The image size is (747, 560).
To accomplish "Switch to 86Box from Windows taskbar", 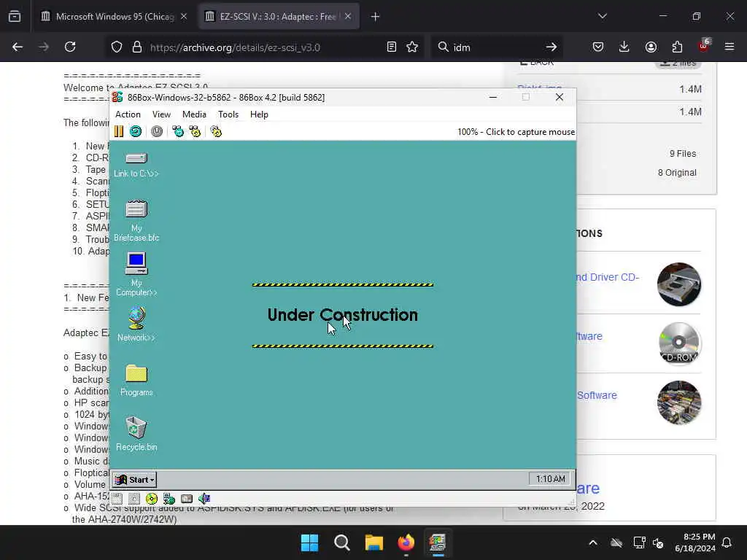I will pyautogui.click(x=438, y=542).
